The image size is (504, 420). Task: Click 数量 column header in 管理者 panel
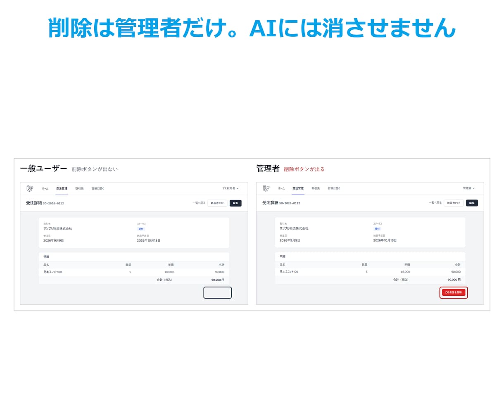coord(364,264)
